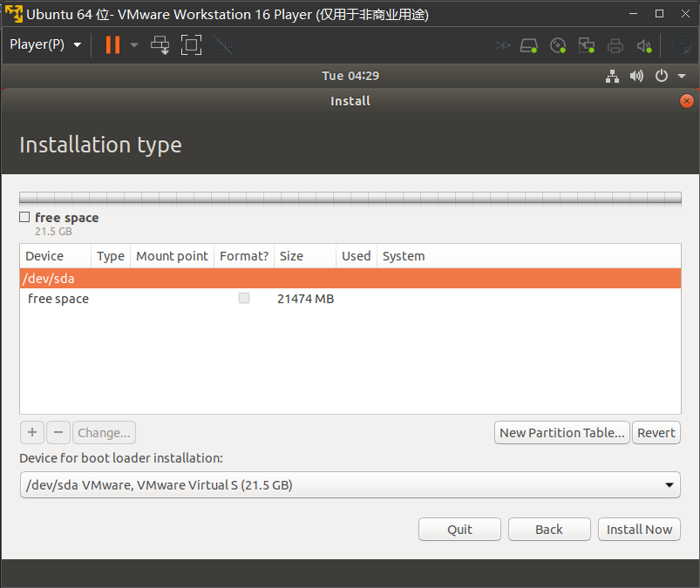Click the Unity mode icon
This screenshot has width=700, height=588.
click(222, 44)
